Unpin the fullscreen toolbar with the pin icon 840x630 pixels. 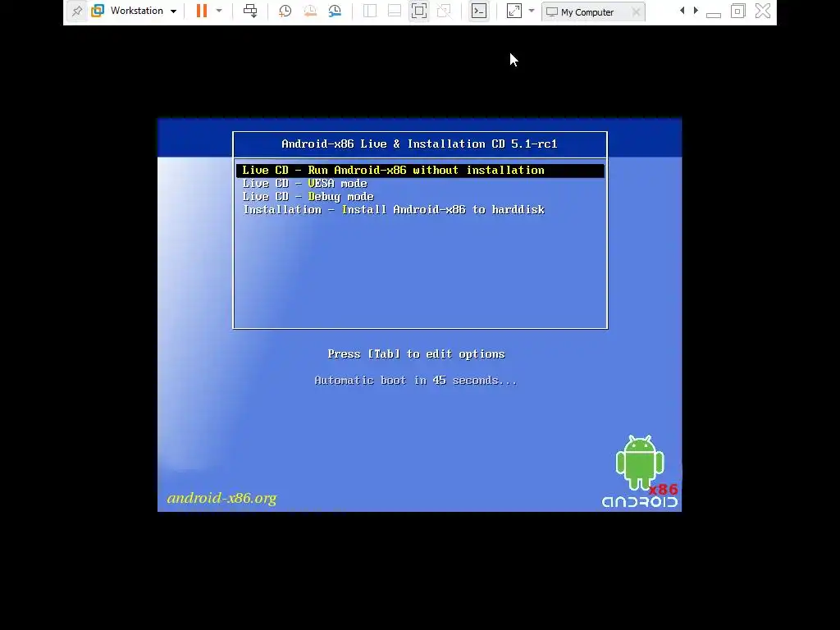(76, 11)
